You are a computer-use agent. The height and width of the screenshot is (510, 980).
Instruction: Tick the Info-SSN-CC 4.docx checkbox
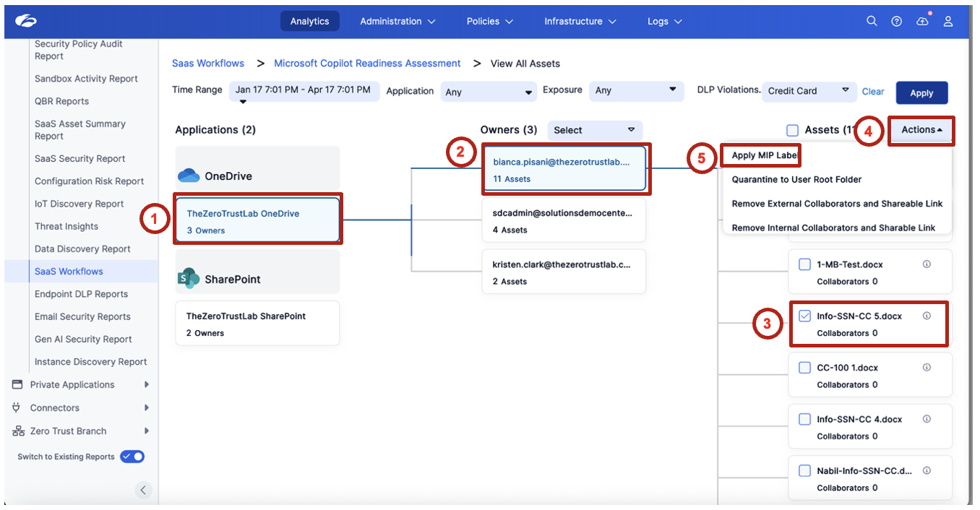(x=804, y=420)
